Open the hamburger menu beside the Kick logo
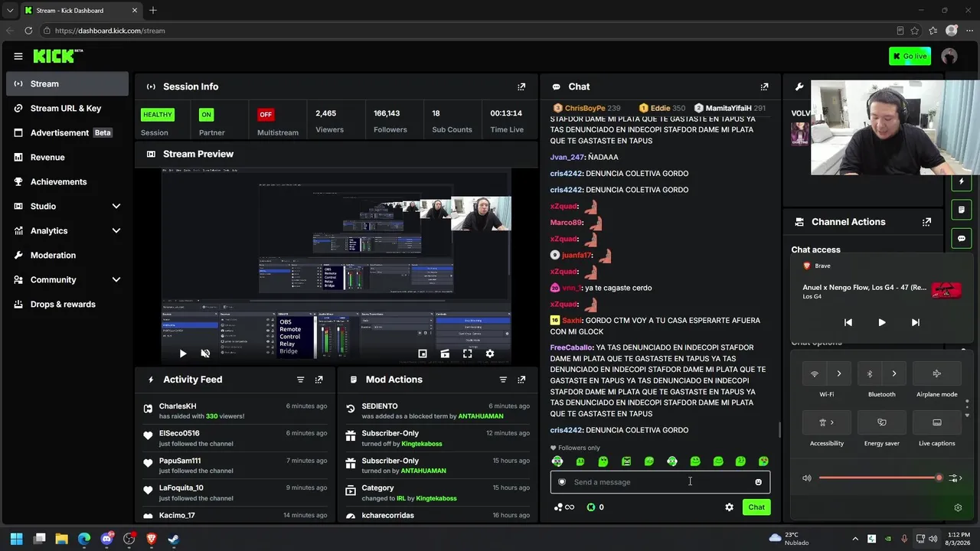980x551 pixels. click(x=18, y=56)
